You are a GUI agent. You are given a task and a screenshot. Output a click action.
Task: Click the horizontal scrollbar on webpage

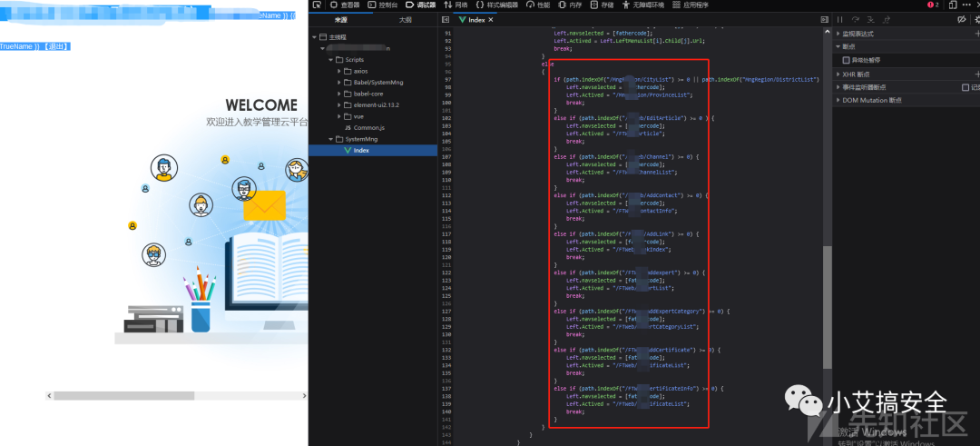123,396
